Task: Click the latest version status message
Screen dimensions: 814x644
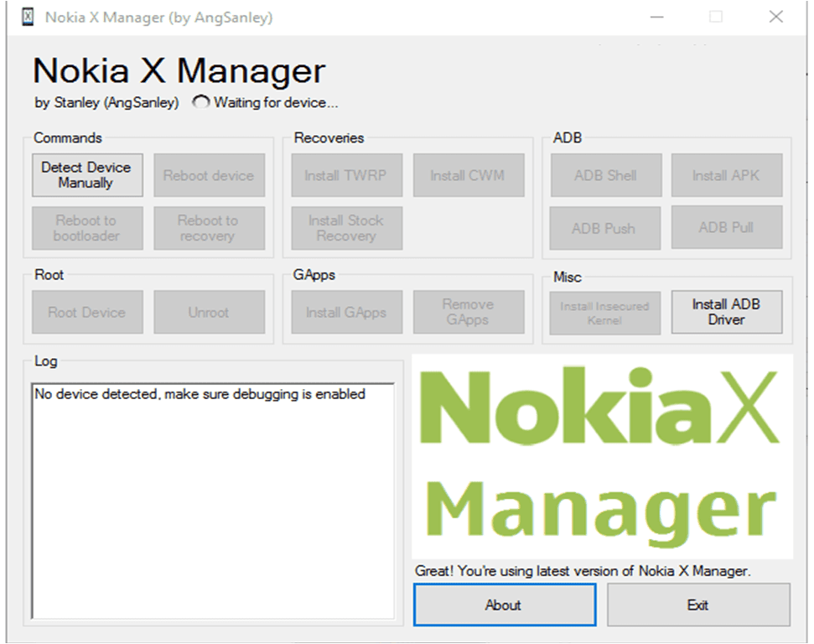Action: [x=583, y=571]
